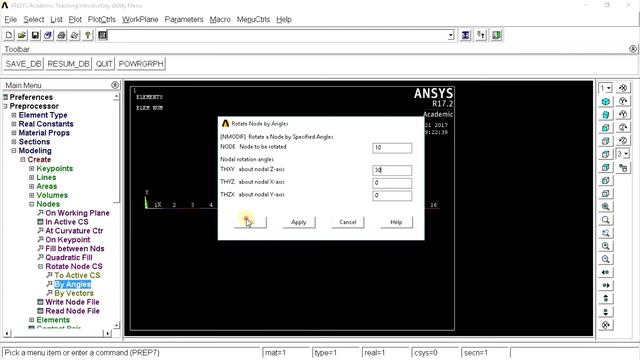Viewport: 640px width, 360px height.
Task: Click the Pan Model Left arrow icon
Action: (606, 272)
